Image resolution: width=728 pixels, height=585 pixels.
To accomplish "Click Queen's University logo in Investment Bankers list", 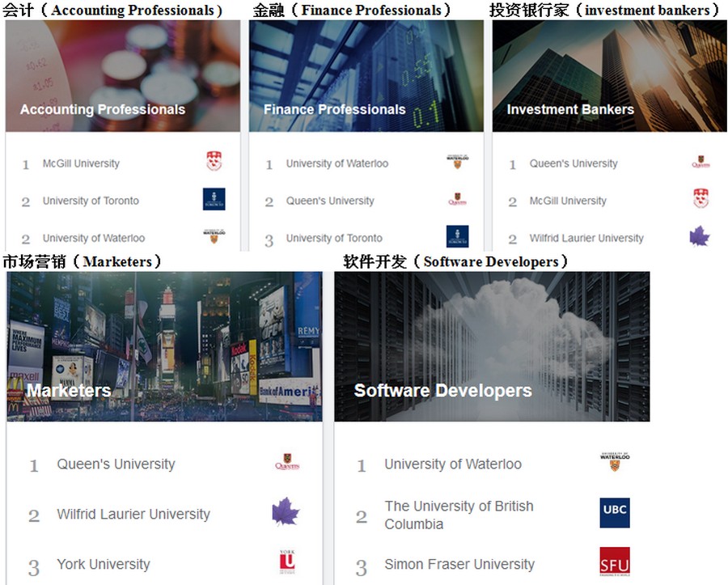I will click(700, 162).
